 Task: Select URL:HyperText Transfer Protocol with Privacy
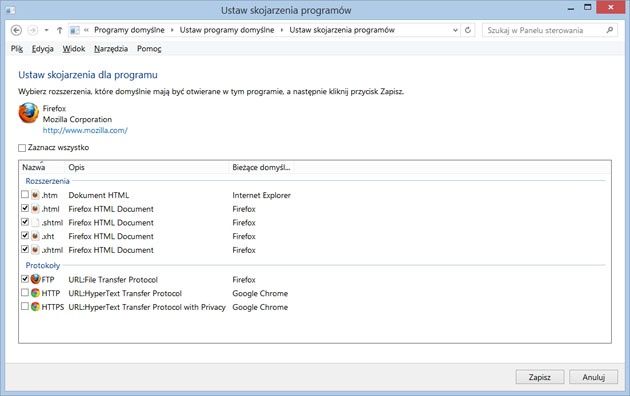147,307
